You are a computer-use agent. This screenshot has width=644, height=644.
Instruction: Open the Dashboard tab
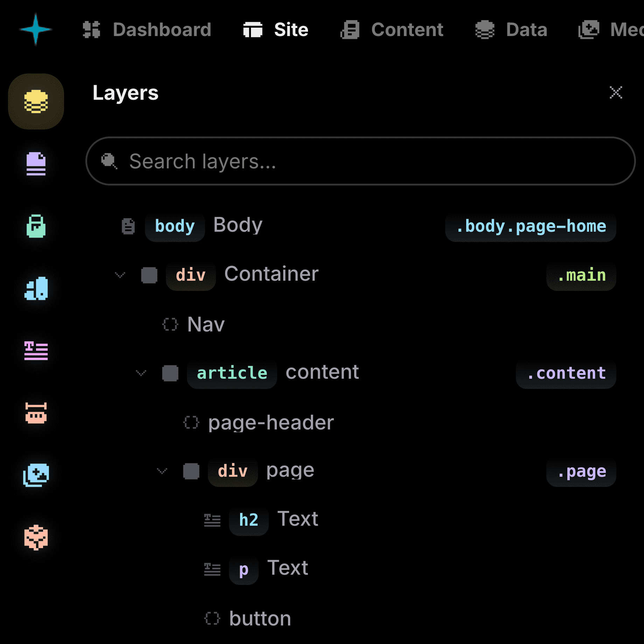147,30
